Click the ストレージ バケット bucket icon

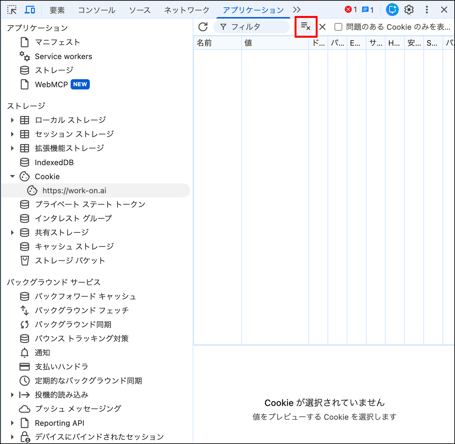click(25, 261)
